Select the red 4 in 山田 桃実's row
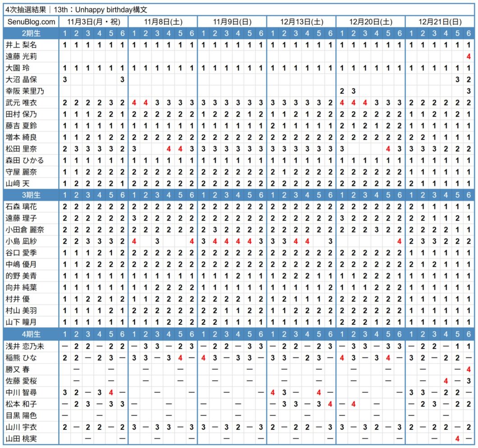The width and height of the screenshot is (478, 448). point(457,438)
